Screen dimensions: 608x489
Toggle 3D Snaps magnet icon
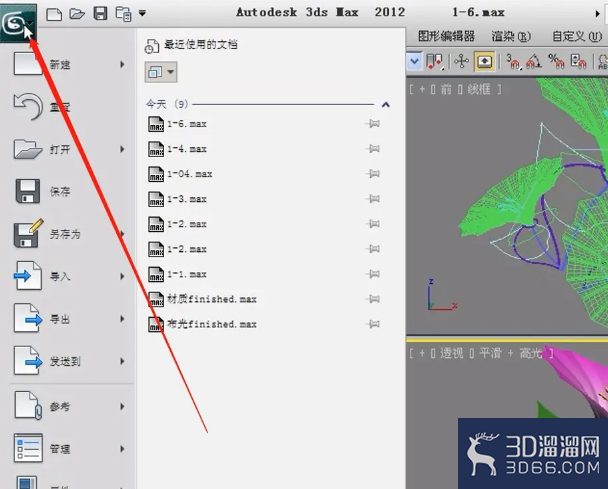click(513, 62)
